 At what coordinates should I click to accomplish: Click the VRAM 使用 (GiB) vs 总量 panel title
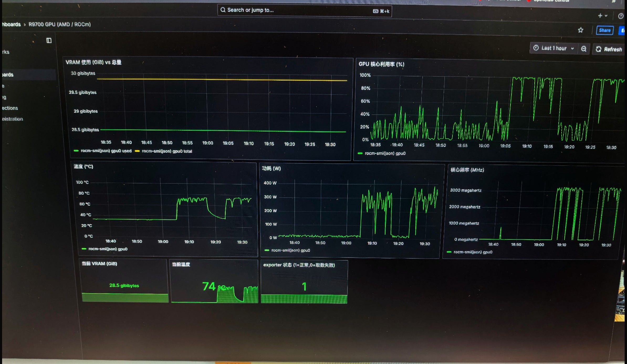coord(93,62)
